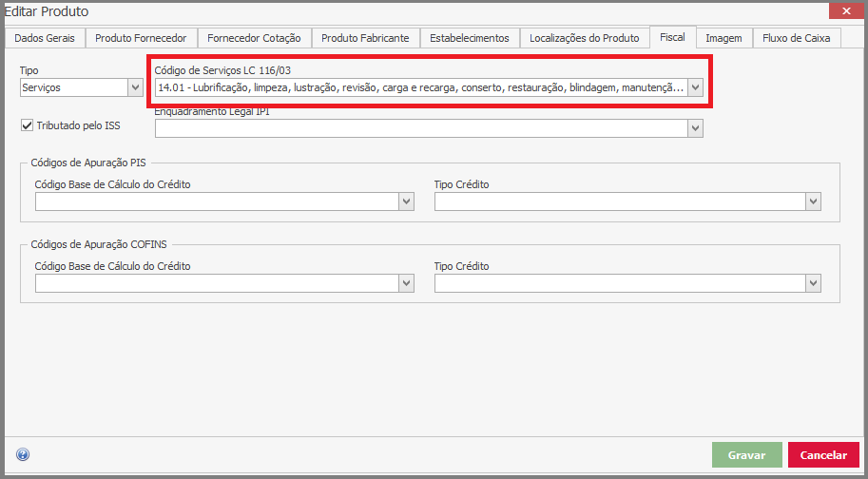The image size is (868, 479).
Task: Open the PIS Tipo Crédito dropdown arrow
Action: click(812, 201)
